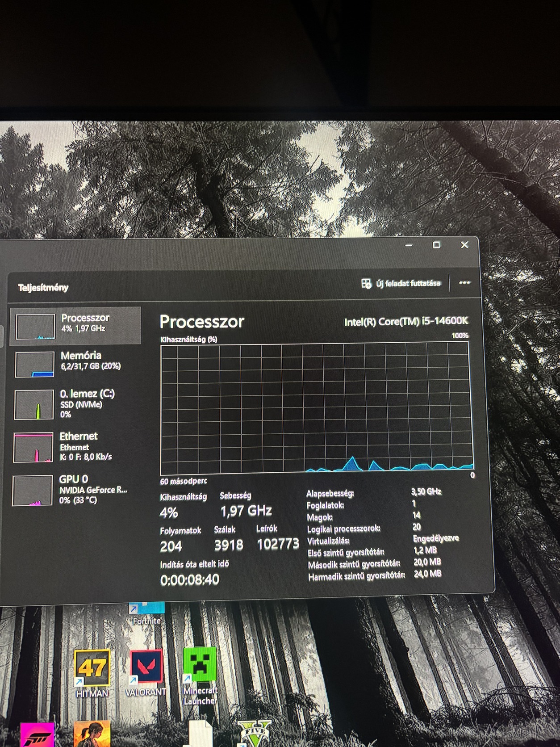Click the Intel(R) Core(TM) i5-14600K label

pyautogui.click(x=406, y=321)
